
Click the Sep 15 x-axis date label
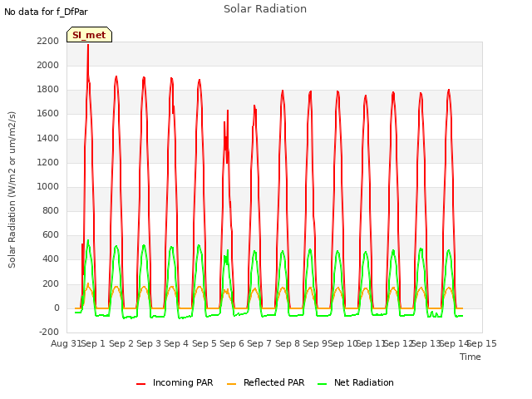[482, 343]
